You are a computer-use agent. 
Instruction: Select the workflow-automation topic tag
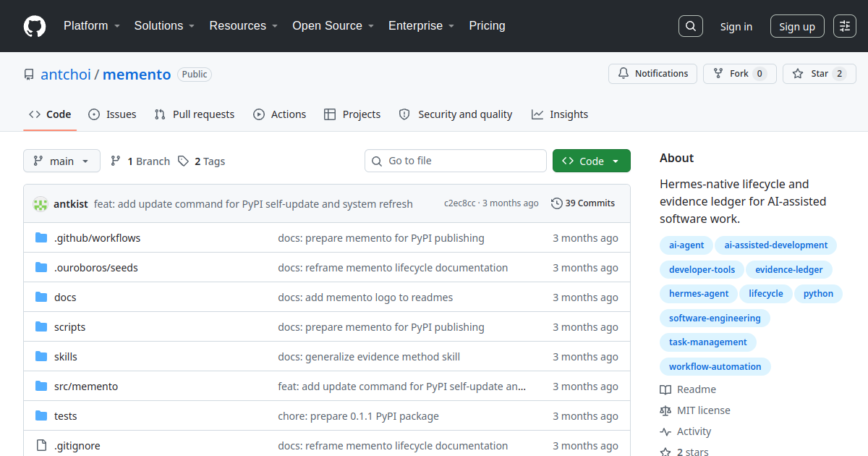coord(715,367)
